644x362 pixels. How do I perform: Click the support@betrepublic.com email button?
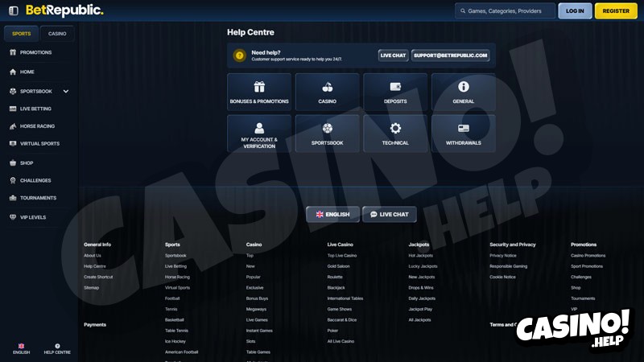click(x=451, y=56)
